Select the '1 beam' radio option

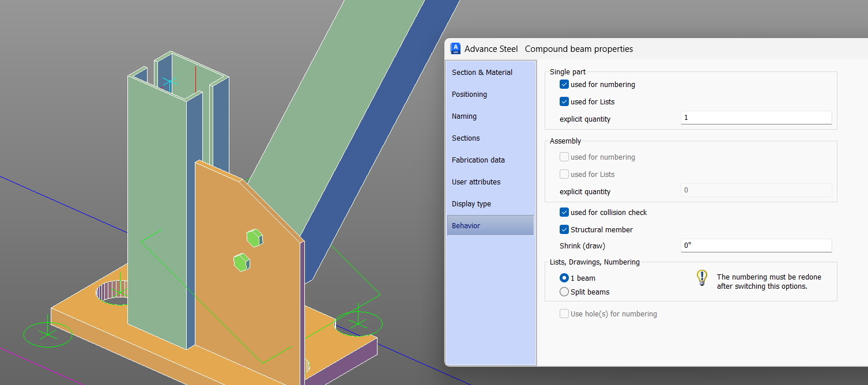pos(564,278)
